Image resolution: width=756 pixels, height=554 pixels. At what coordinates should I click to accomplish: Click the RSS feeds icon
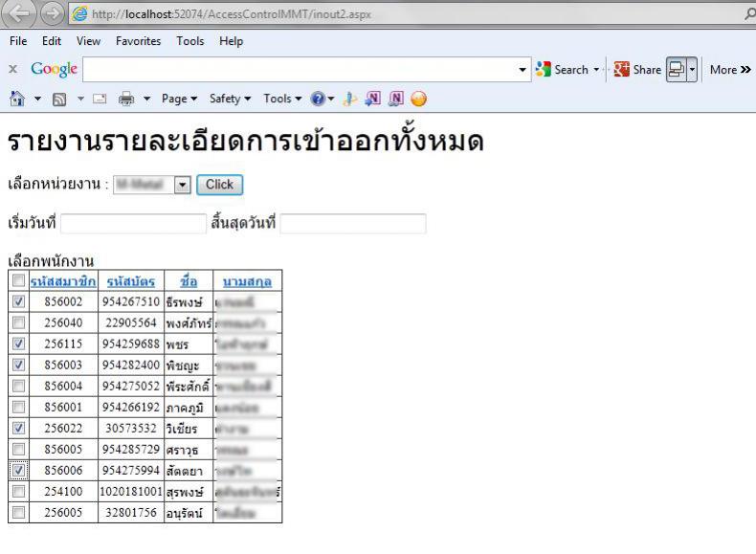pos(59,100)
